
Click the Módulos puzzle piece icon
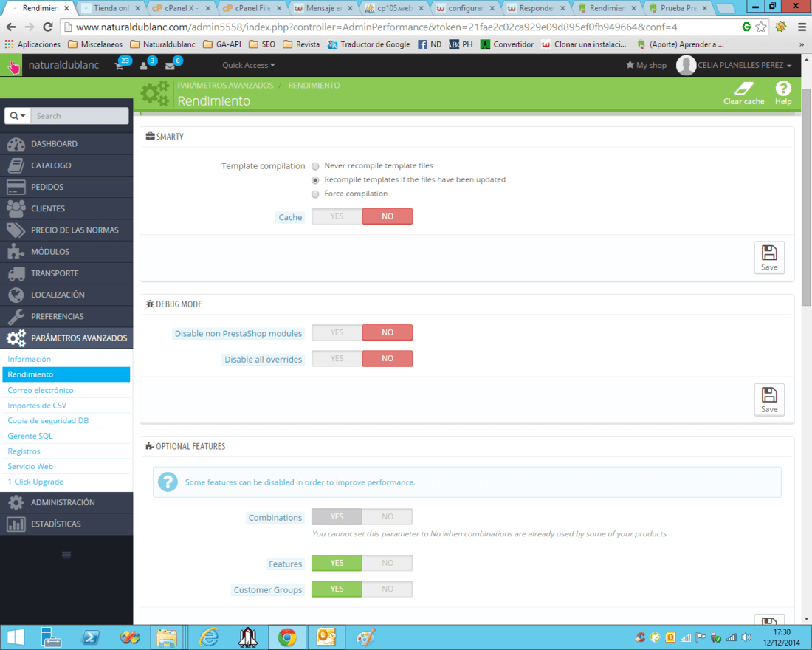(x=16, y=251)
